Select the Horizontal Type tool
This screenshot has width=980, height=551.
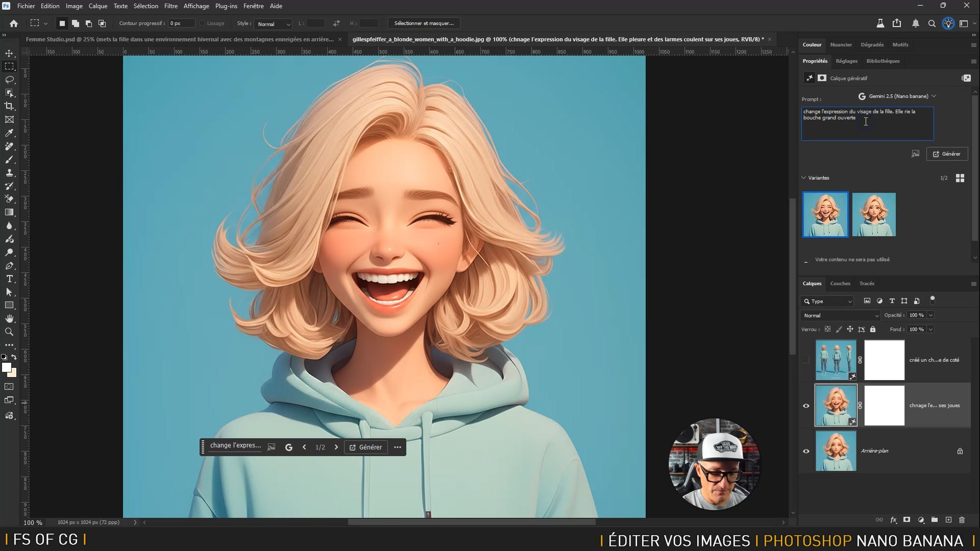pos(9,279)
